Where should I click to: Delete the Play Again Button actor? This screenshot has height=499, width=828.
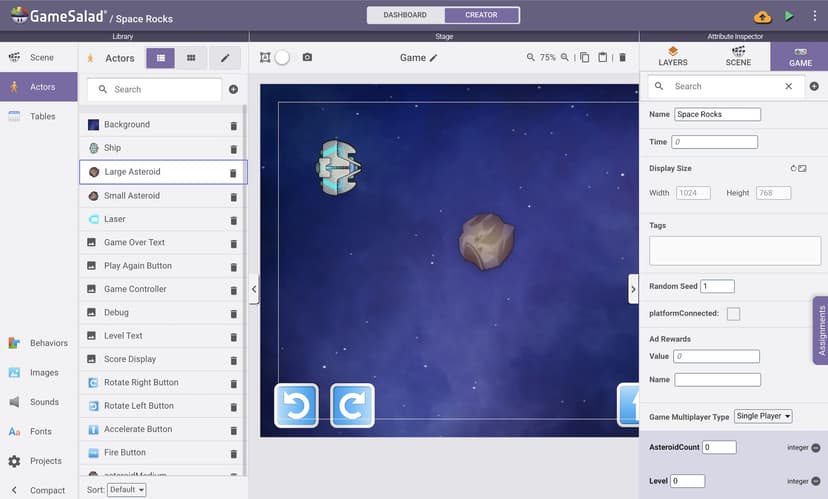coord(233,267)
